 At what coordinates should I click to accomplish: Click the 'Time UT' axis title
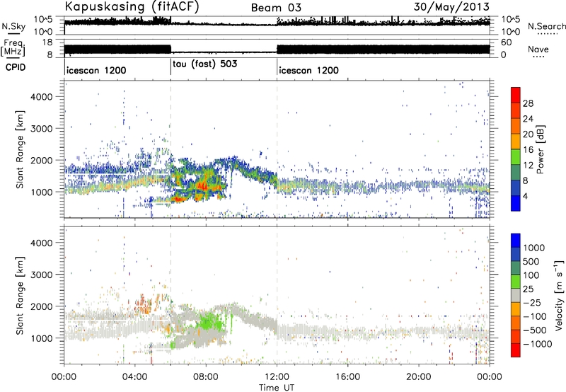(277, 388)
